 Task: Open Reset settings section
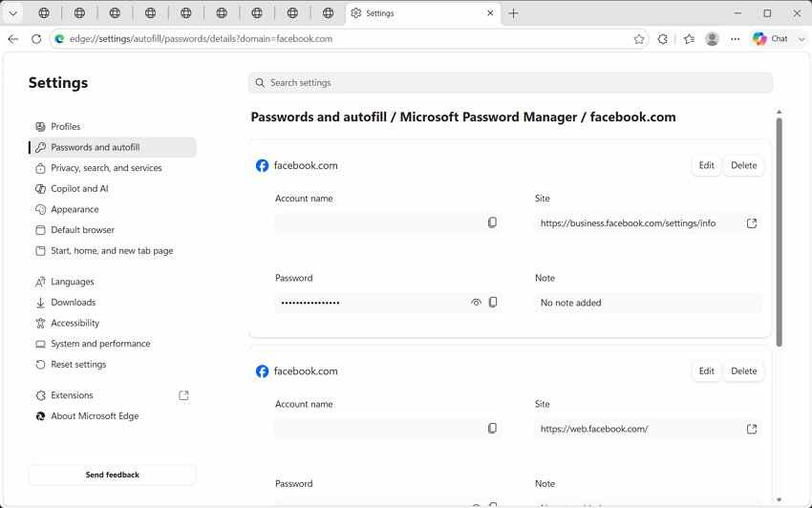(x=113, y=365)
